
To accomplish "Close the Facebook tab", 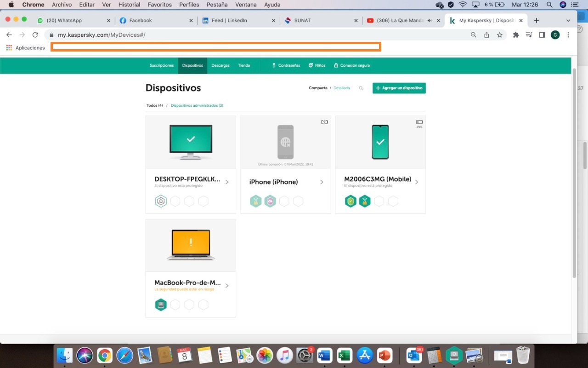I will (191, 20).
